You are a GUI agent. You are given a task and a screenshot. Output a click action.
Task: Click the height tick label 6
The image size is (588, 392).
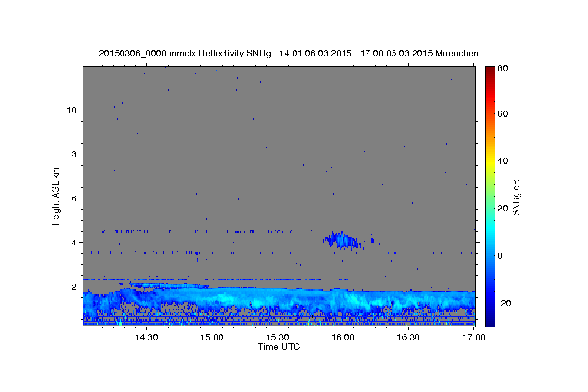click(73, 198)
